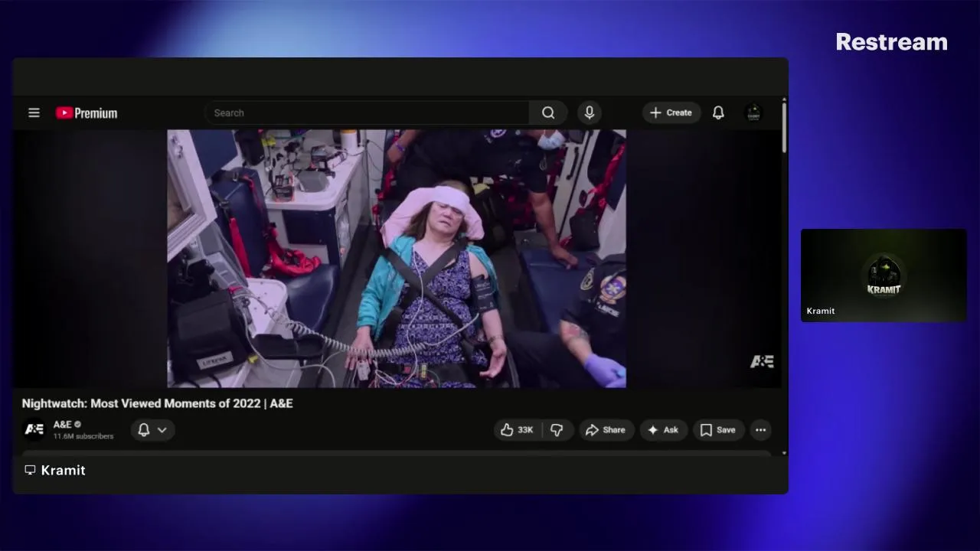Click the screen share monitor icon beside Kramit
This screenshot has width=980, height=551.
(30, 470)
